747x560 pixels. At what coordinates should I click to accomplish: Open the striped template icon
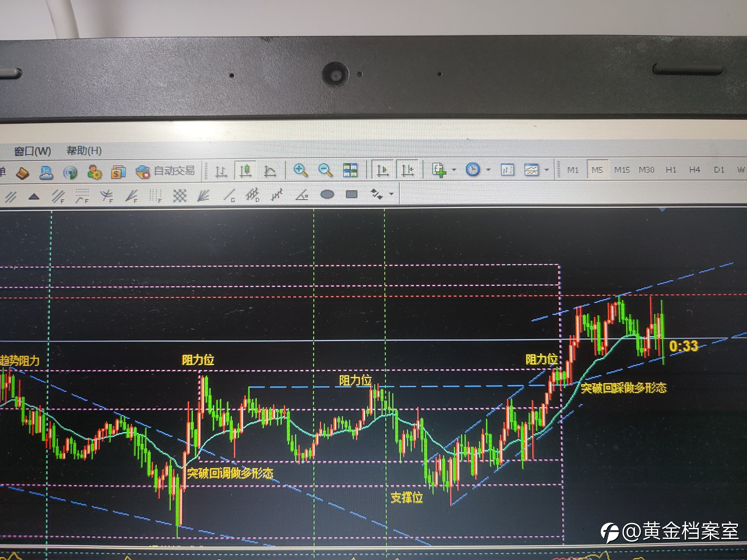point(531,169)
